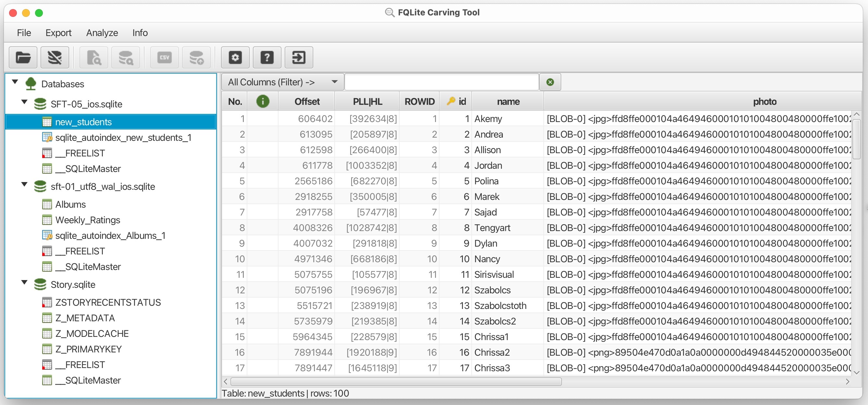Open help via the question mark icon

point(267,57)
